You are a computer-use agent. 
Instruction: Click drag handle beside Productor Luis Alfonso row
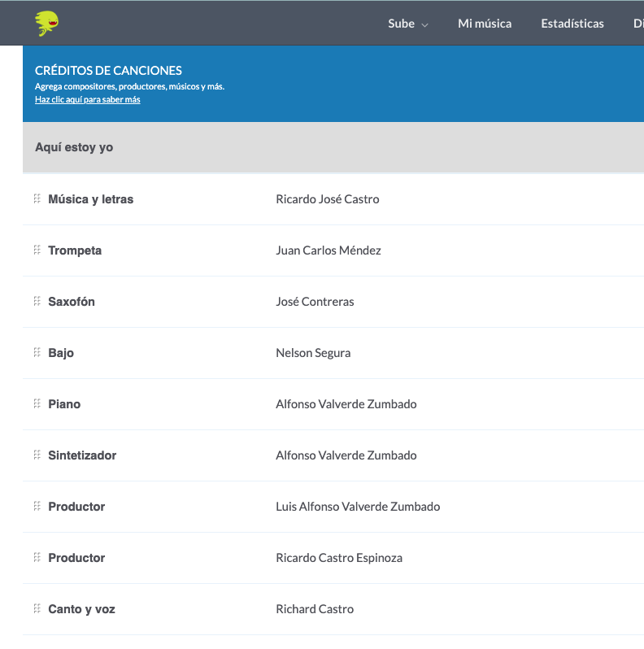coord(37,507)
